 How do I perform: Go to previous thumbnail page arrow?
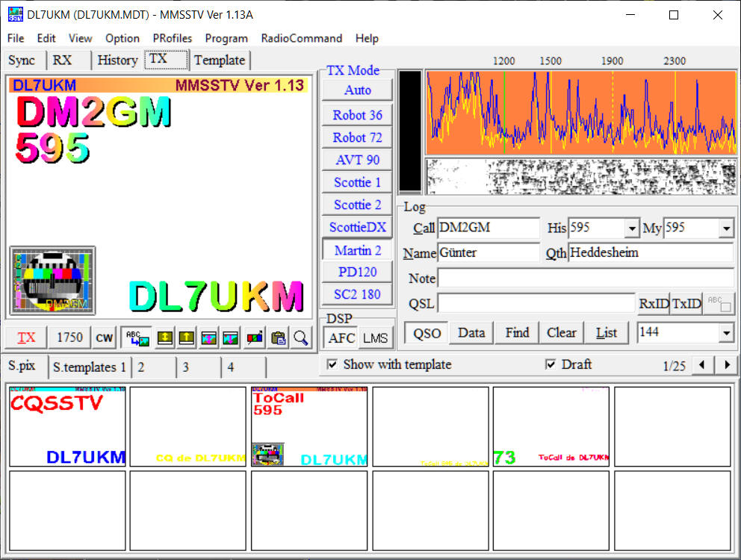[701, 365]
